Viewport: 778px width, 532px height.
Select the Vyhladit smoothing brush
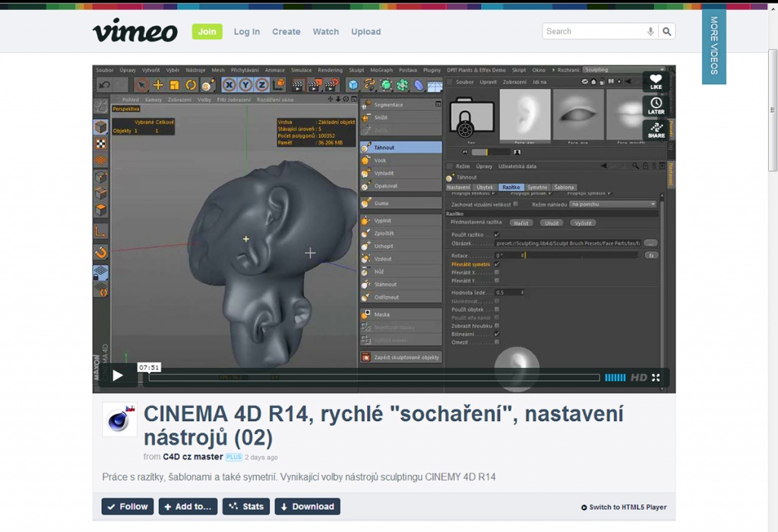[401, 173]
